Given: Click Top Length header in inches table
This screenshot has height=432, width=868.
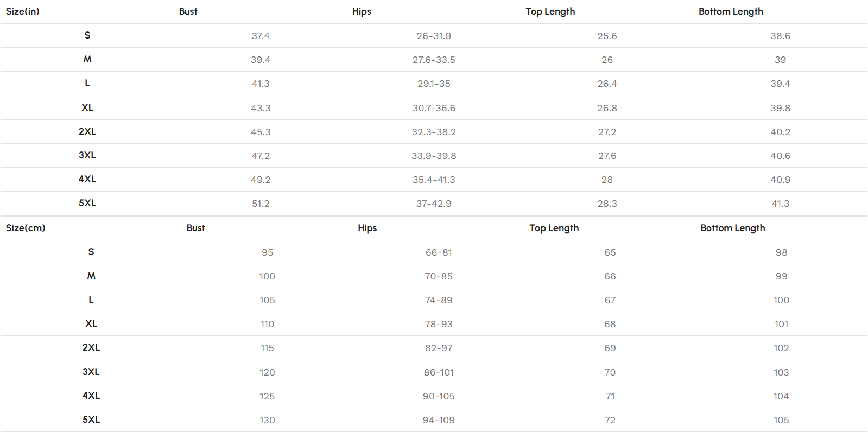Looking at the screenshot, I should 550,11.
